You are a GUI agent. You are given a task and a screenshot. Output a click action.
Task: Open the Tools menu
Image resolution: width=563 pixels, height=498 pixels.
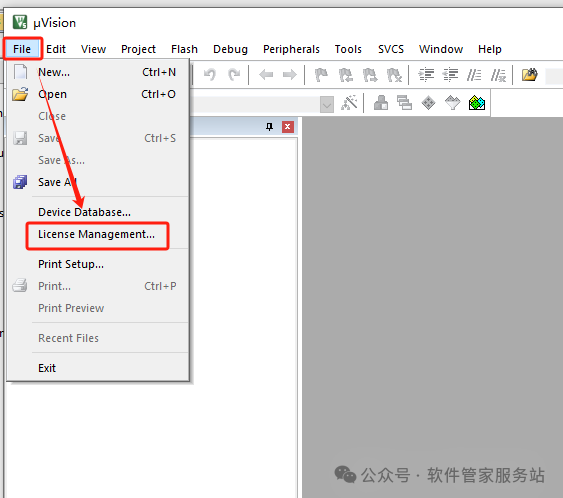(348, 49)
